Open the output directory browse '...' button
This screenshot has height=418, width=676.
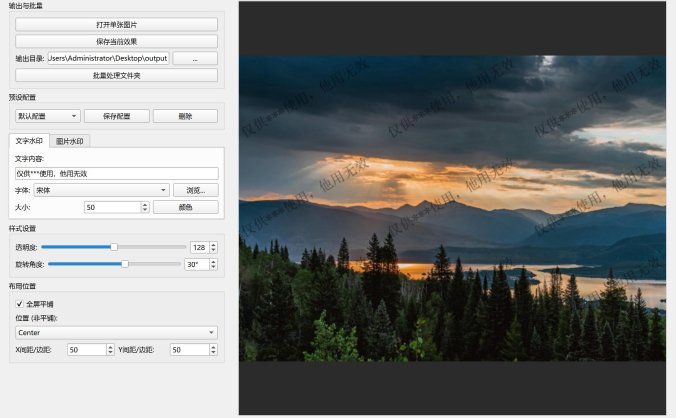click(x=195, y=58)
